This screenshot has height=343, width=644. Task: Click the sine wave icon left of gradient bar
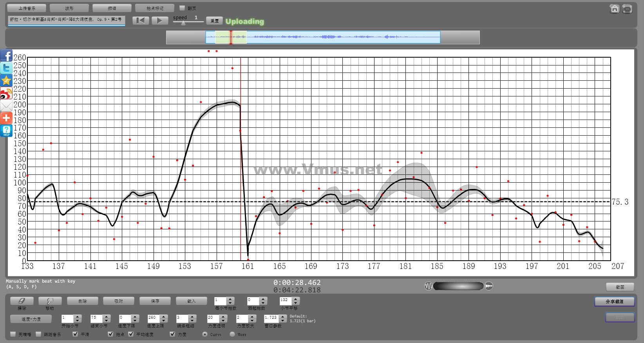[x=429, y=286]
